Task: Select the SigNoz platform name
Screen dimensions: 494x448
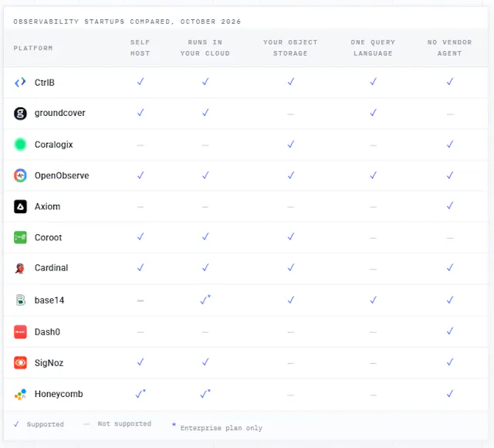Action: tap(49, 363)
